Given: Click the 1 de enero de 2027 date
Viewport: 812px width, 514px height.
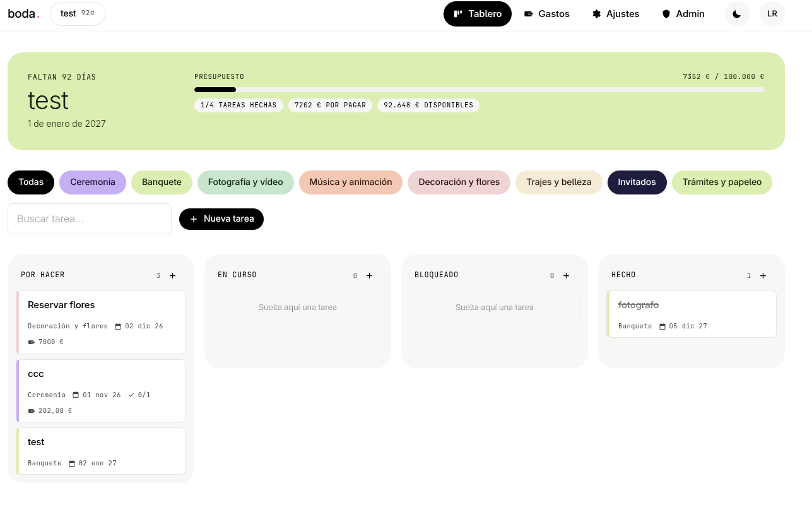Looking at the screenshot, I should tap(67, 124).
